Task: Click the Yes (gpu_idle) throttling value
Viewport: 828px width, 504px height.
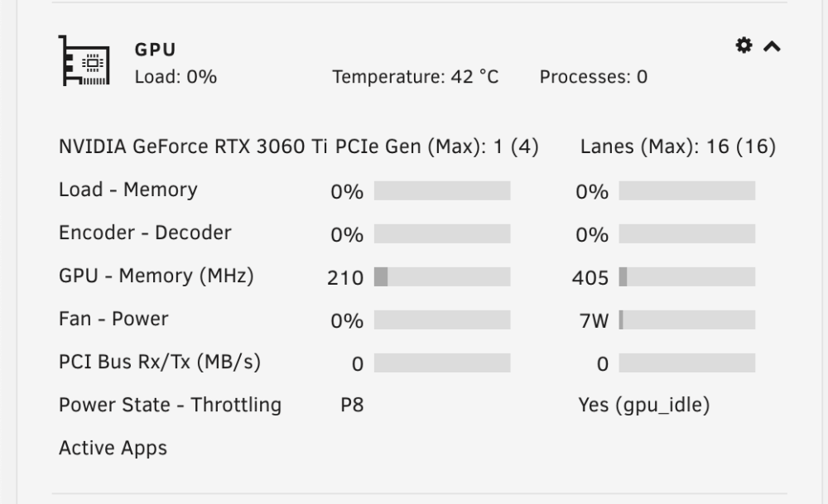Action: 644,406
